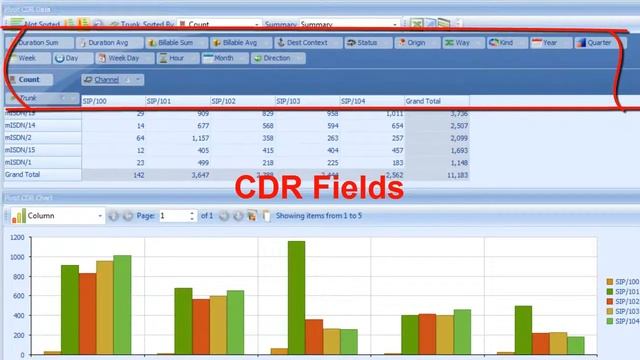Go to the next chart page

[x=223, y=216]
